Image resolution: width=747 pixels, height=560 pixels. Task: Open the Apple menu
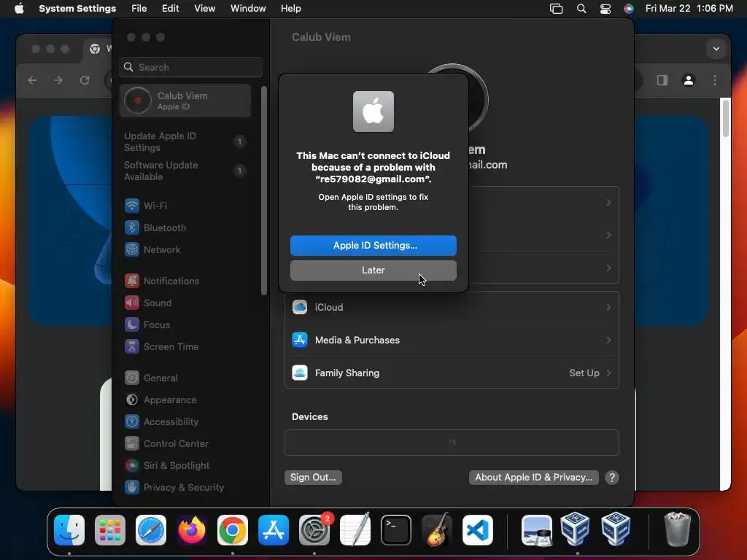coord(19,9)
